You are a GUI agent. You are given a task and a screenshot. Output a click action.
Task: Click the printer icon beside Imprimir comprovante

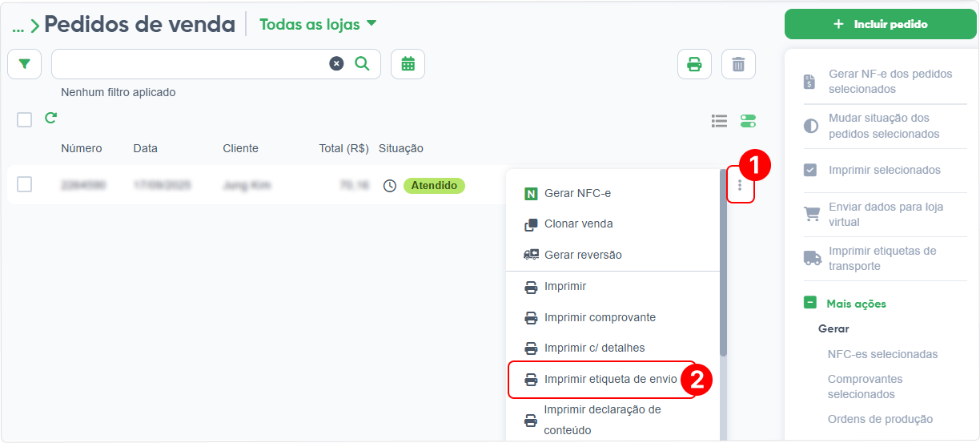click(x=531, y=317)
